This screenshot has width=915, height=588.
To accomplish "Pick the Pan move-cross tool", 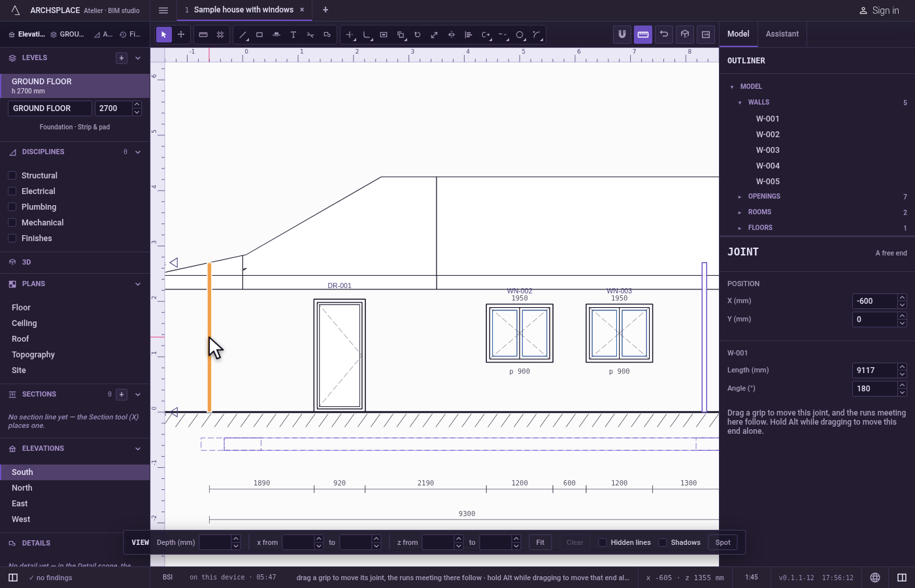I will coord(181,35).
